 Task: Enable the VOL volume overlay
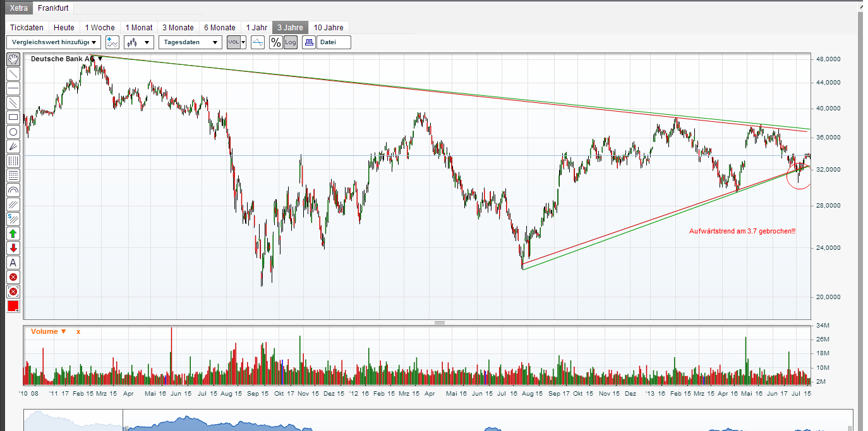(x=232, y=42)
